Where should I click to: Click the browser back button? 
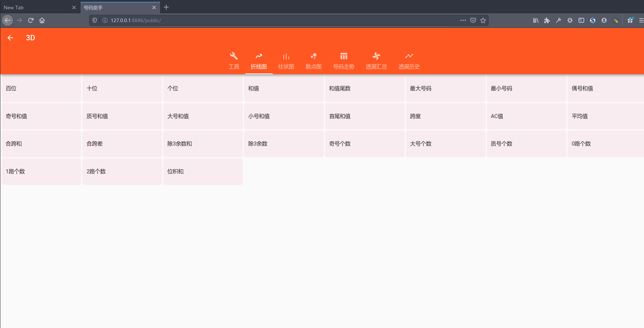(x=7, y=20)
